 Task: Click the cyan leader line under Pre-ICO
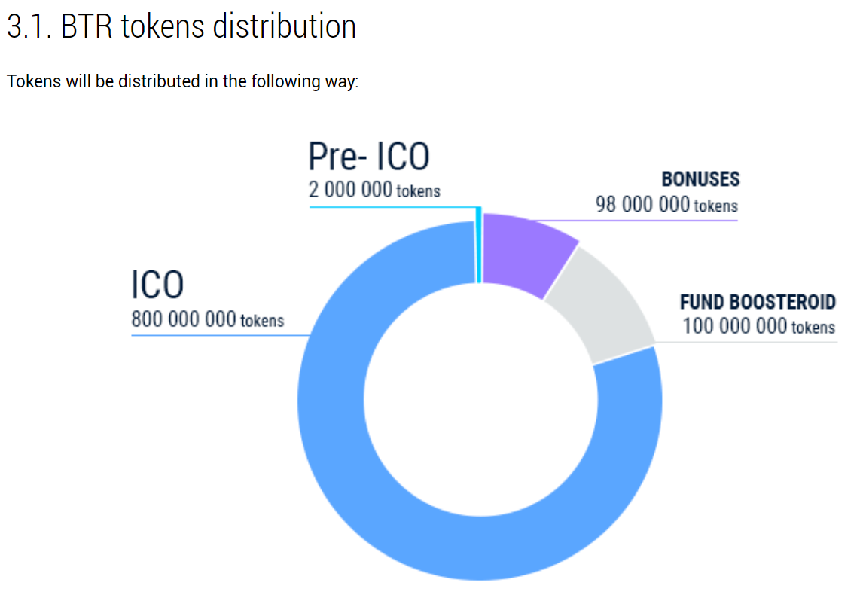(x=394, y=207)
